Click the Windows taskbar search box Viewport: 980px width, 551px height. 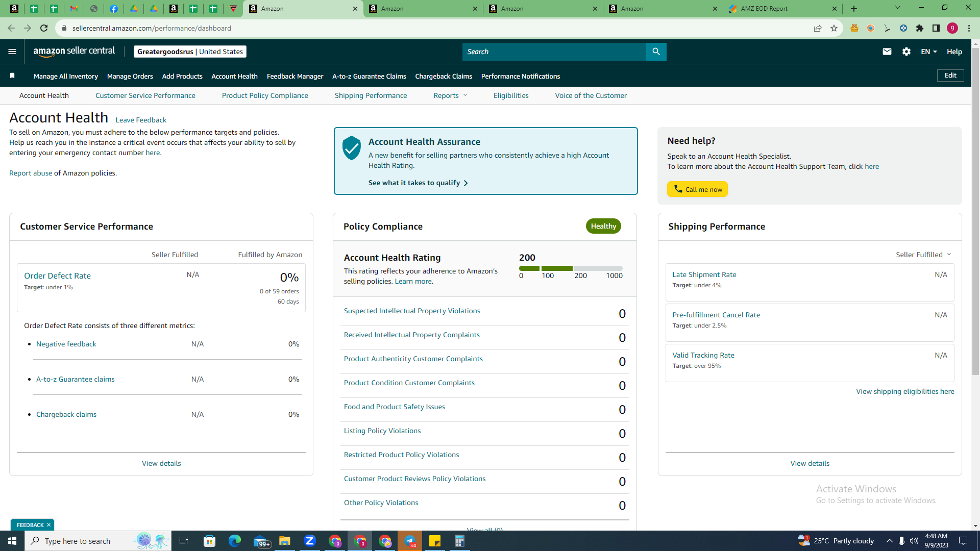click(x=97, y=541)
